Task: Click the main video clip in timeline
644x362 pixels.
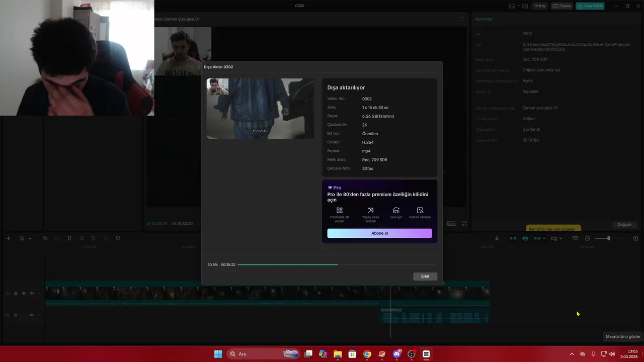Action: tap(267, 292)
